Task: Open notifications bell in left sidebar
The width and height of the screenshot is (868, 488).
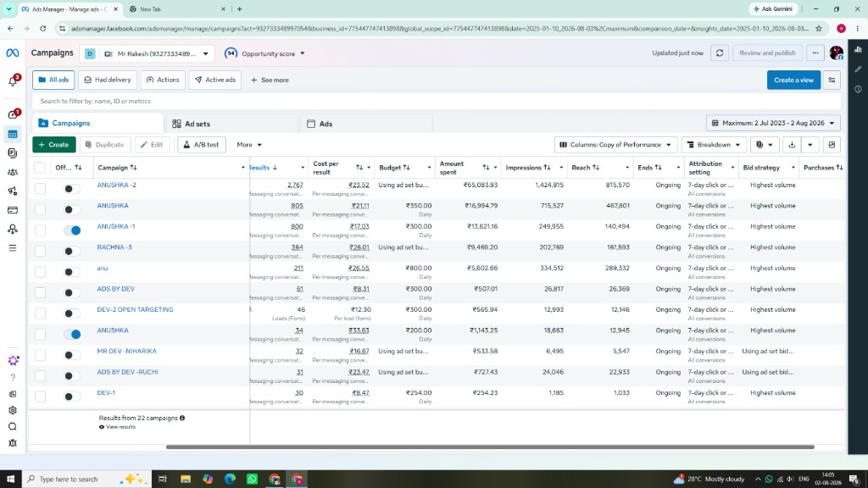Action: [13, 81]
